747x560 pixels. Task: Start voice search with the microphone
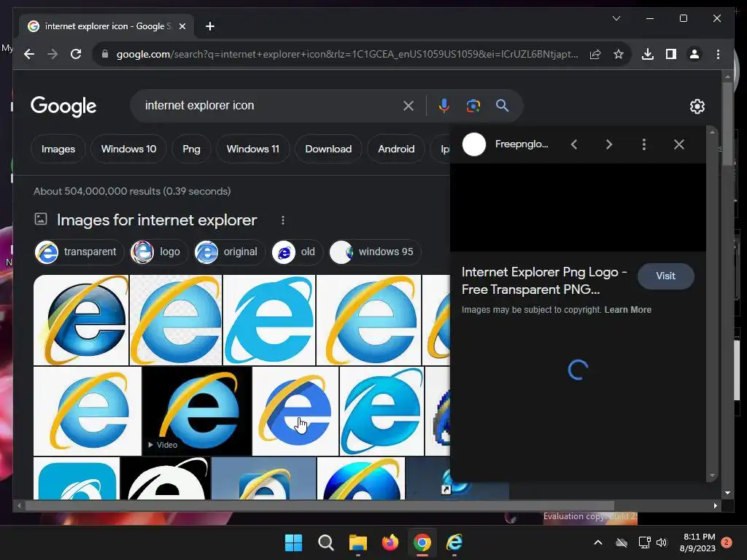444,106
